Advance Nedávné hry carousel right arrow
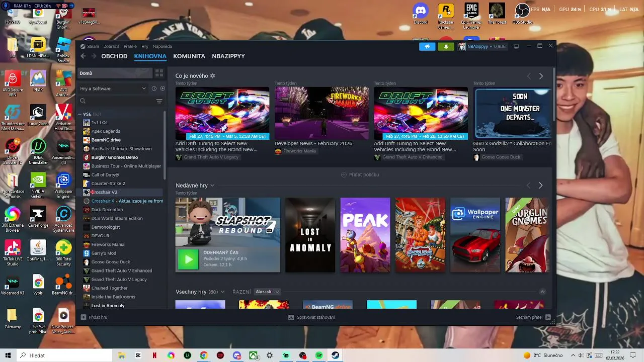The height and width of the screenshot is (362, 644). (541, 186)
